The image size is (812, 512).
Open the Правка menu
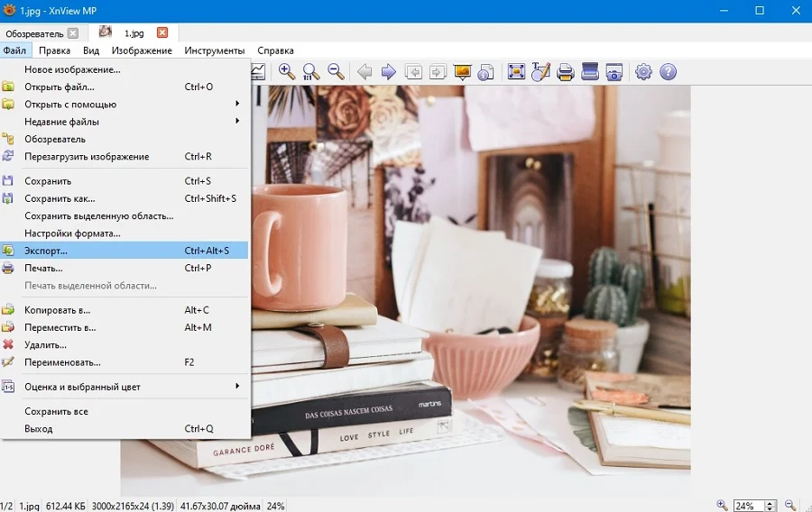tap(54, 50)
